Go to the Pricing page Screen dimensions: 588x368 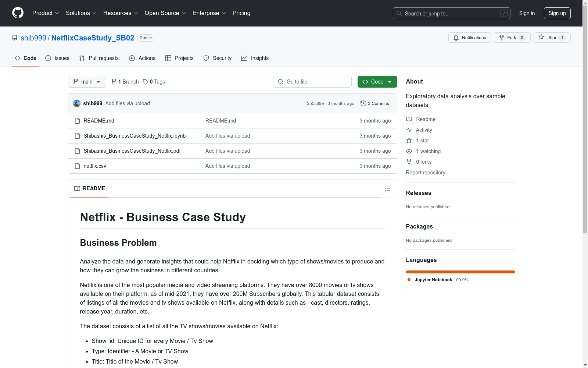pos(241,13)
